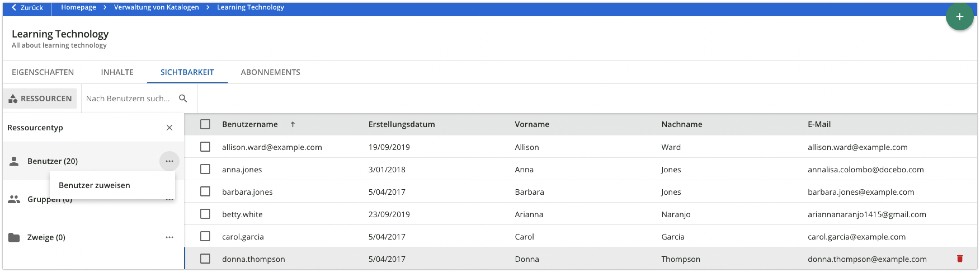Toggle the Ressourcen filter panel button

pyautogui.click(x=40, y=99)
